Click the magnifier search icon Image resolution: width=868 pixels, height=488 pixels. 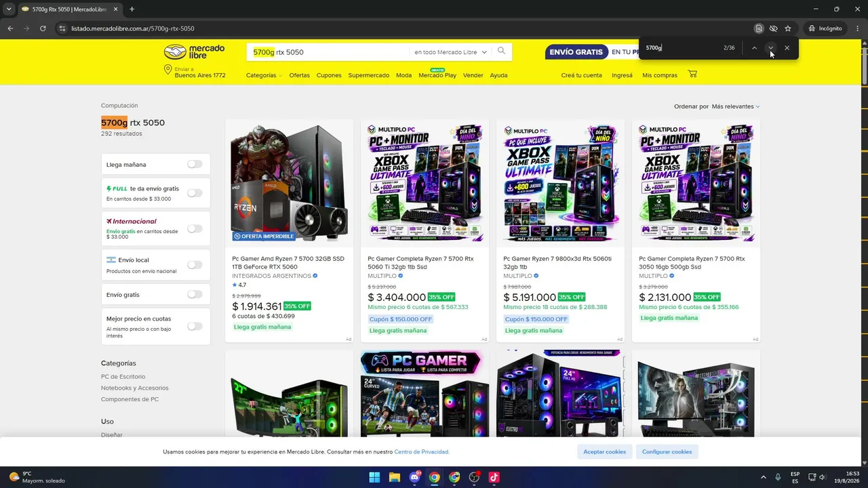pos(501,51)
